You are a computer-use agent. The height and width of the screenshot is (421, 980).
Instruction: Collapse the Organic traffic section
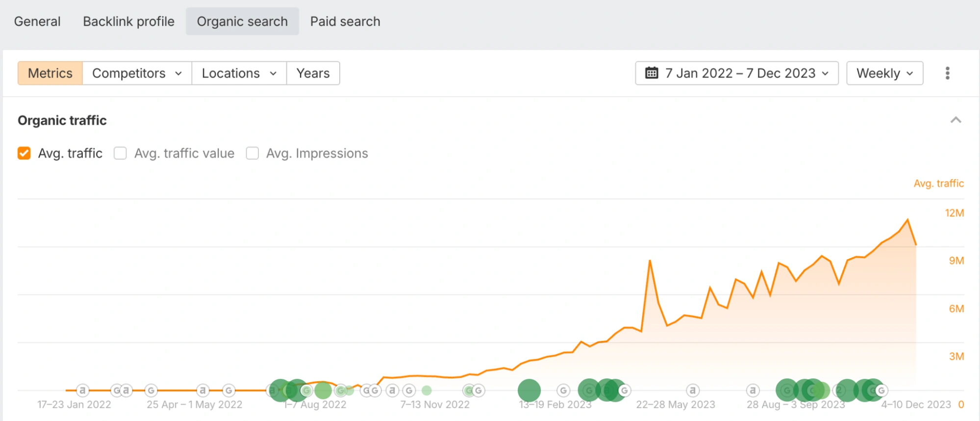coord(955,120)
